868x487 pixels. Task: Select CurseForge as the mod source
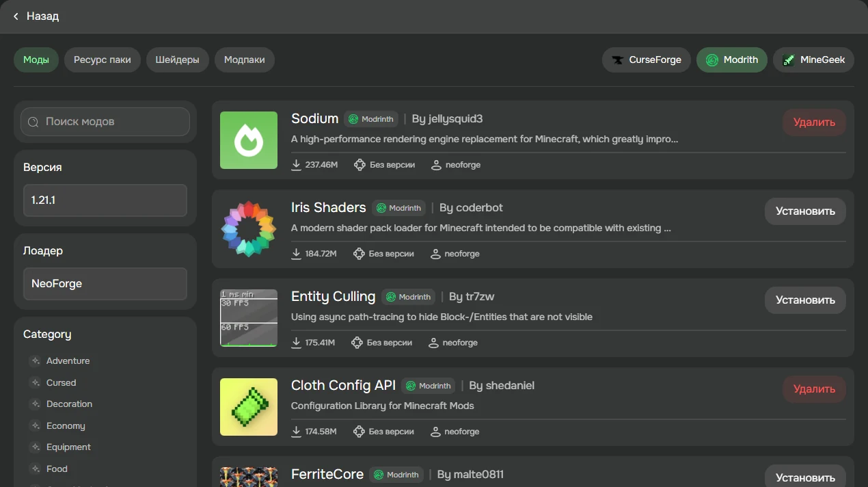(x=647, y=60)
